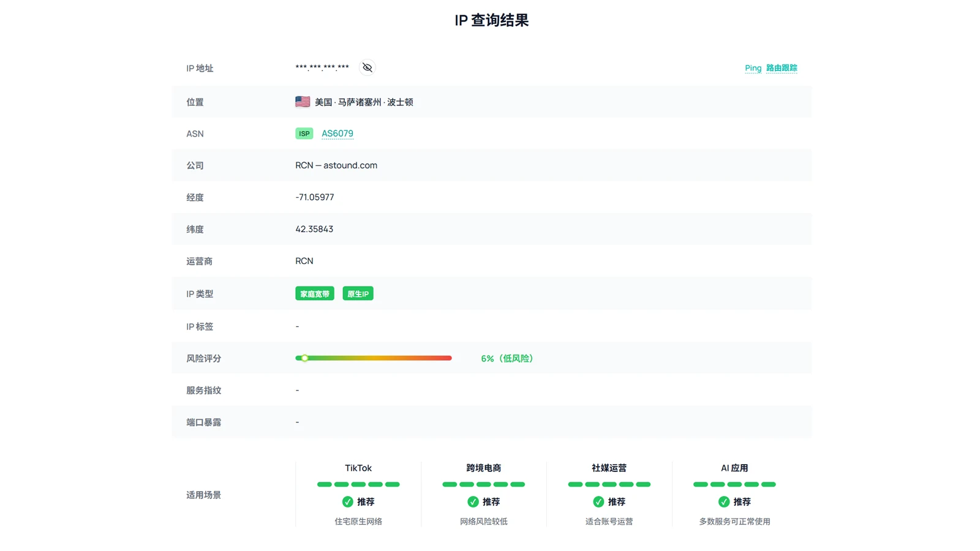Click the 风险评分 row label
This screenshot has height=551, width=980.
(x=204, y=358)
